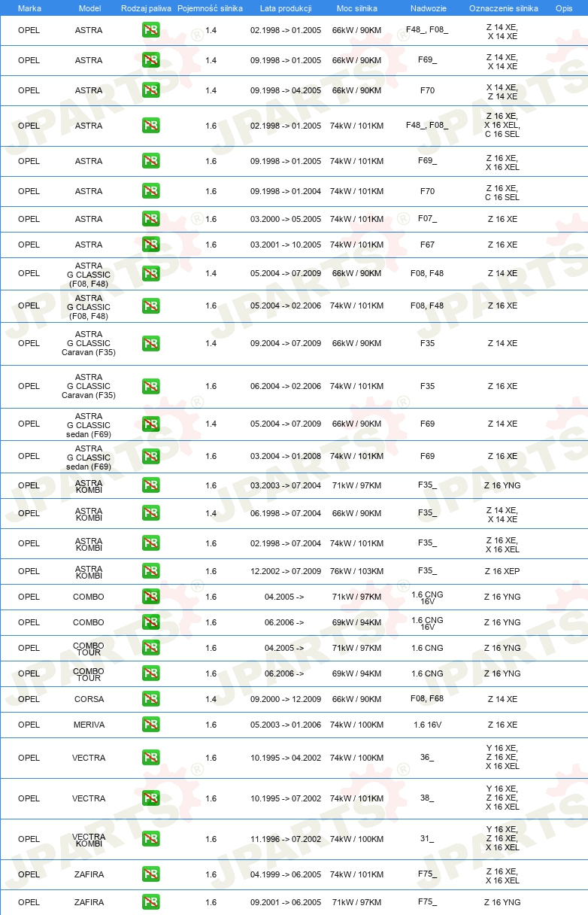This screenshot has height=915, width=588.
Task: Click the fuel icon in ASTRA F67 row
Action: pos(151,245)
